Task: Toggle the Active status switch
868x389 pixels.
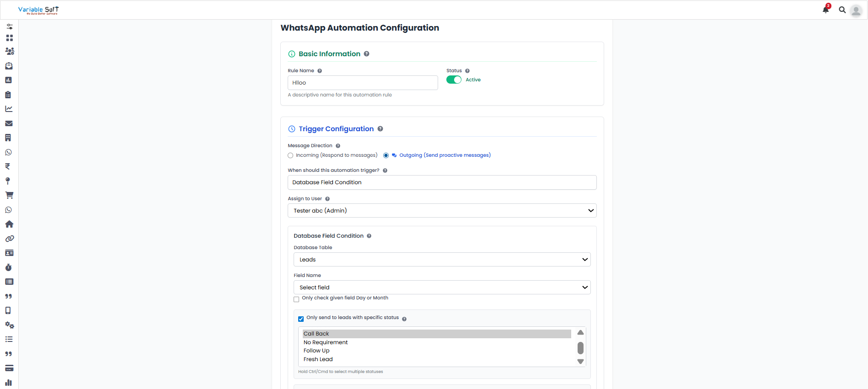Action: pyautogui.click(x=454, y=80)
